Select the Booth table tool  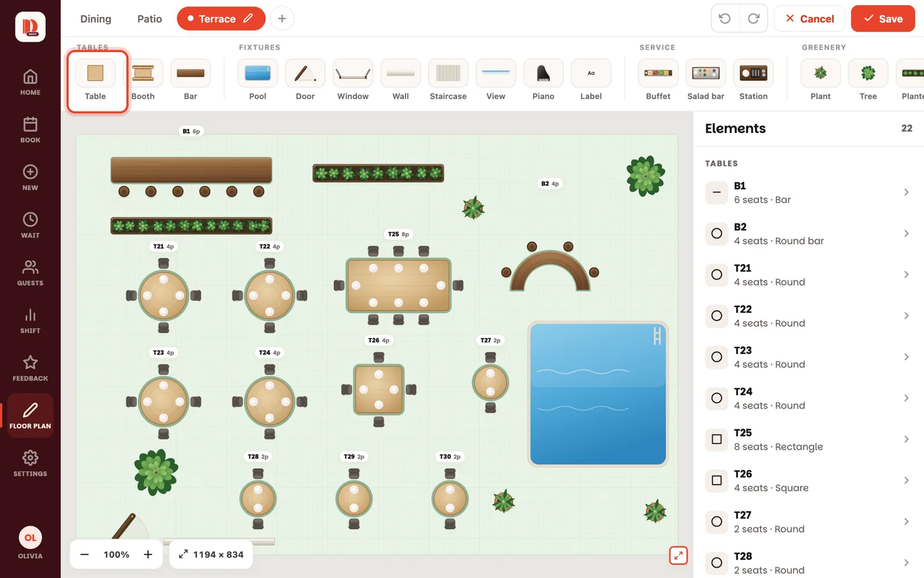[x=143, y=80]
